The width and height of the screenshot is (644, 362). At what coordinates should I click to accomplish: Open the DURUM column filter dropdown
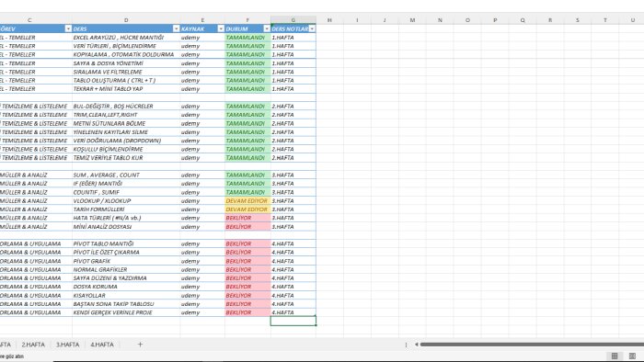[x=267, y=28]
